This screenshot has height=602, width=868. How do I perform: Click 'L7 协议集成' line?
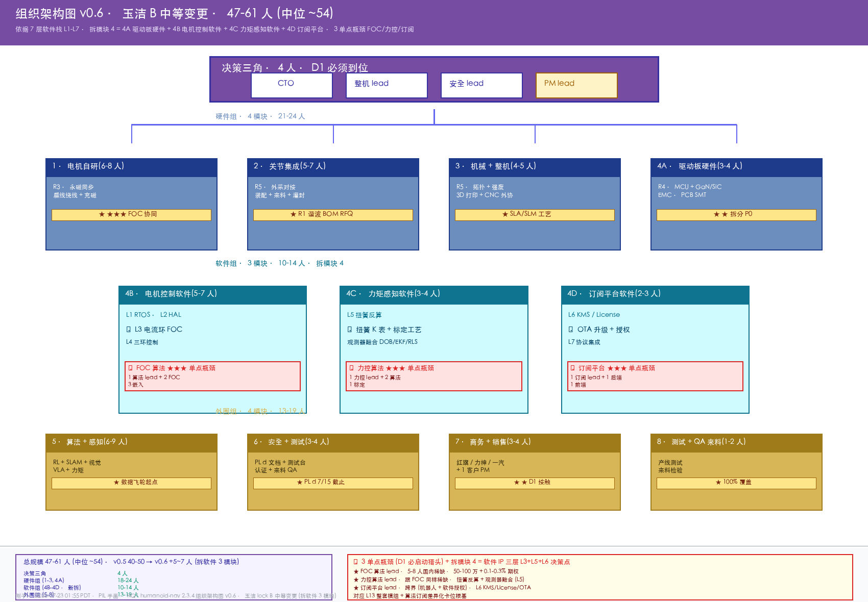pos(584,342)
